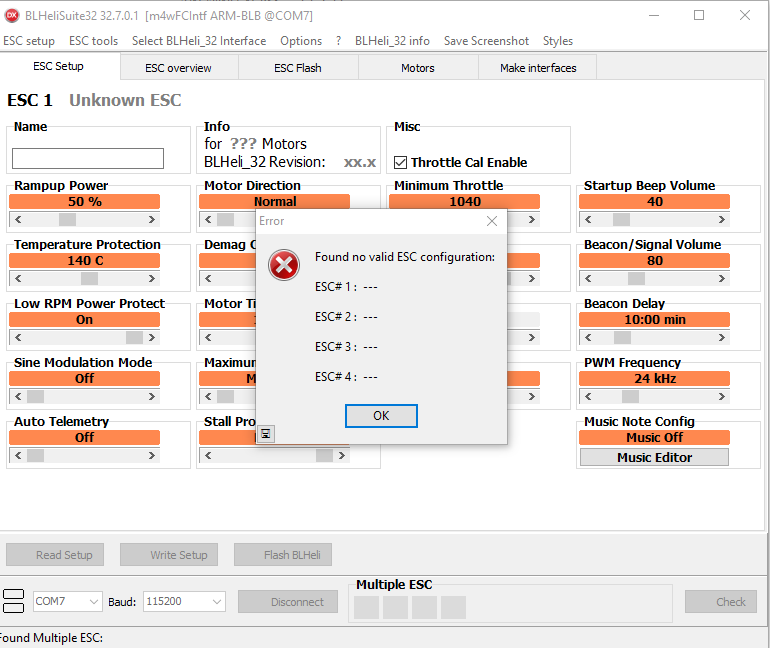This screenshot has width=770, height=648.
Task: Decrease Startup Beep Volume with left arrow
Action: [x=588, y=219]
